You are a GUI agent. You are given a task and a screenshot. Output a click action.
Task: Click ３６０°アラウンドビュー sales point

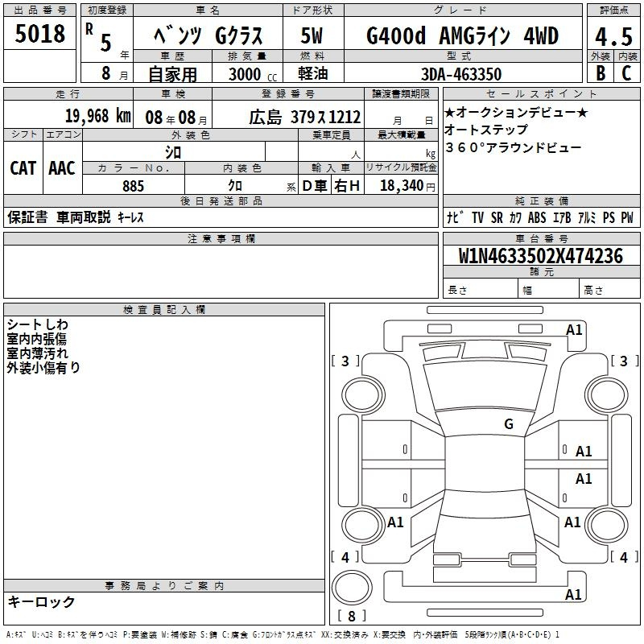513,147
